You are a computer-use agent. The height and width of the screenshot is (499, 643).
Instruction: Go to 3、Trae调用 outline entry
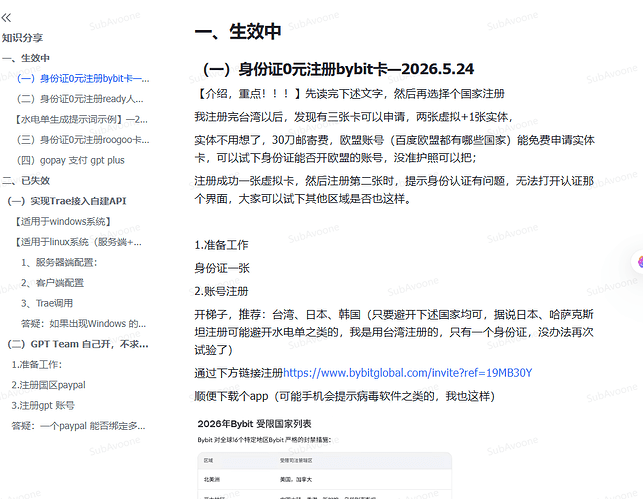point(47,303)
